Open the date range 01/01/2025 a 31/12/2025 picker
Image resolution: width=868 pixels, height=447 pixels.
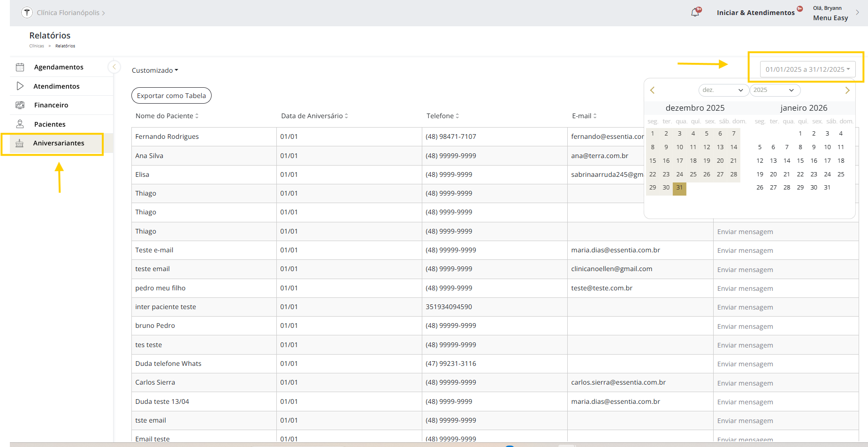coord(807,69)
